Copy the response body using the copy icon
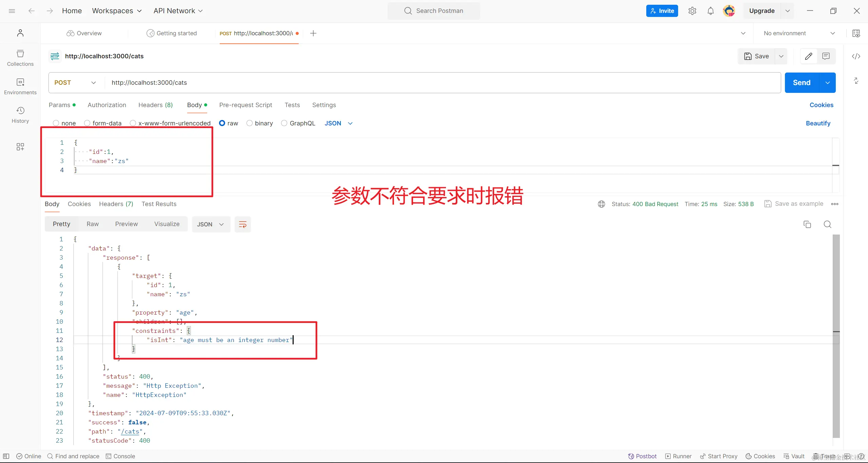868x463 pixels. 807,224
